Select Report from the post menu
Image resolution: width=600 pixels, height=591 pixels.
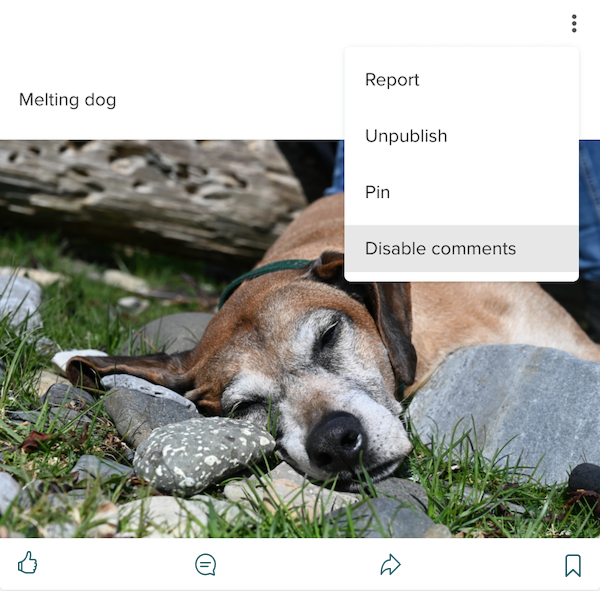461,80
